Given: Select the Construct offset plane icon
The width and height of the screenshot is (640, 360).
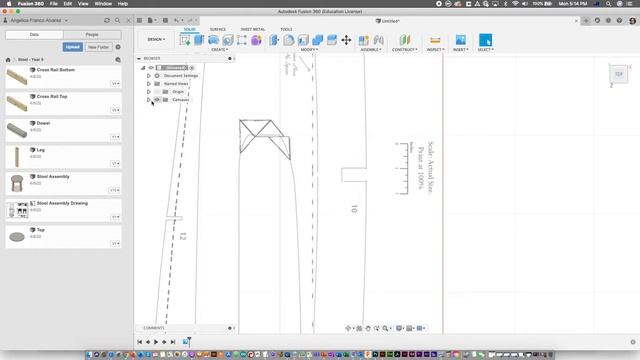Looking at the screenshot, I should click(404, 40).
